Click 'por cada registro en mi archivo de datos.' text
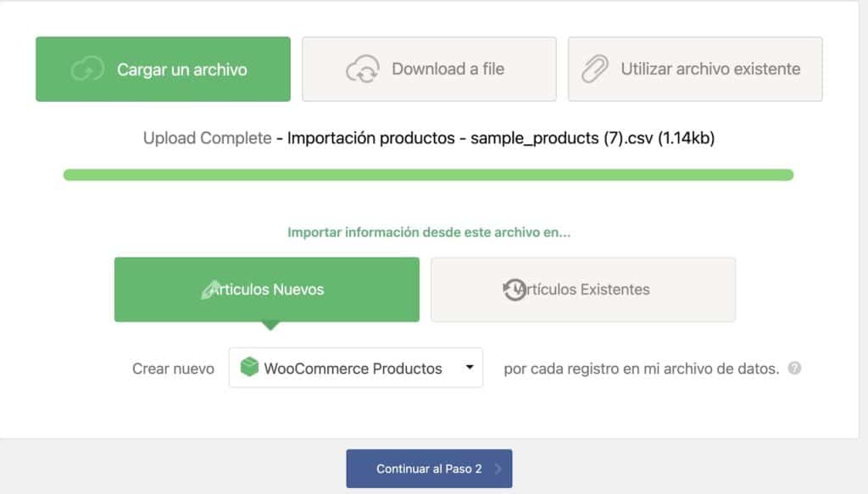 tap(641, 369)
